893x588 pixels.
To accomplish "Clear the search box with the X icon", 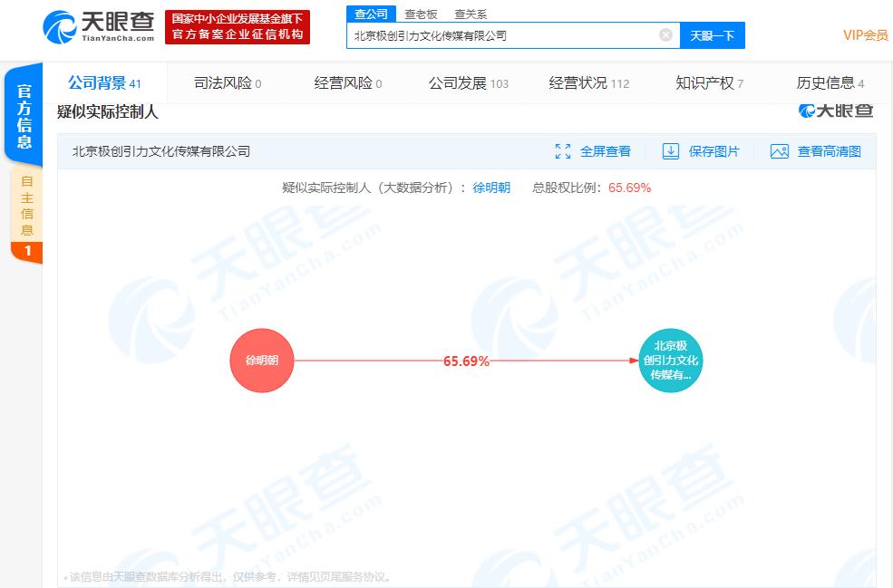I will click(x=665, y=35).
